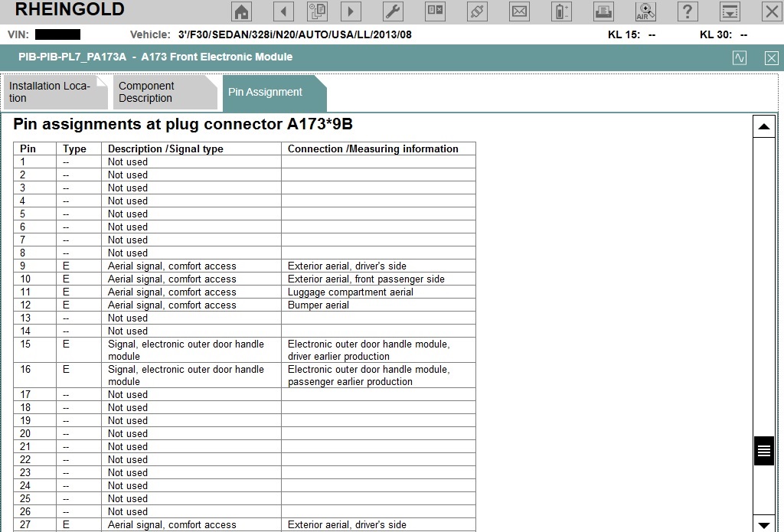Navigate back with left arrow icon
Viewport: 784px width, 532px height.
click(283, 11)
